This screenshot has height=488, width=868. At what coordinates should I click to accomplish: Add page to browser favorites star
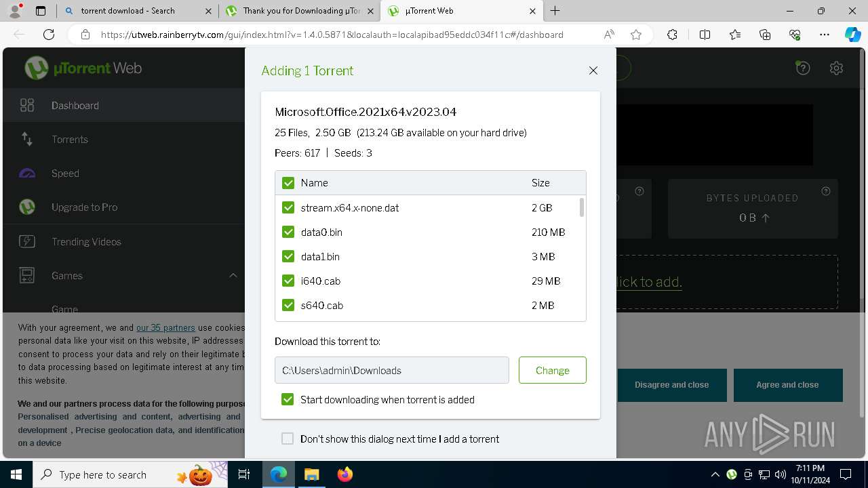click(636, 35)
